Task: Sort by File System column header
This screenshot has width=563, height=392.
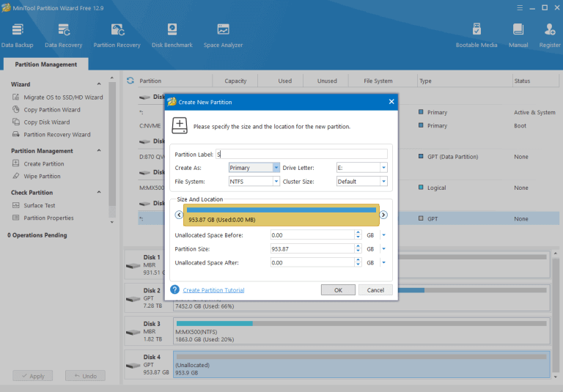Action: tap(383, 81)
